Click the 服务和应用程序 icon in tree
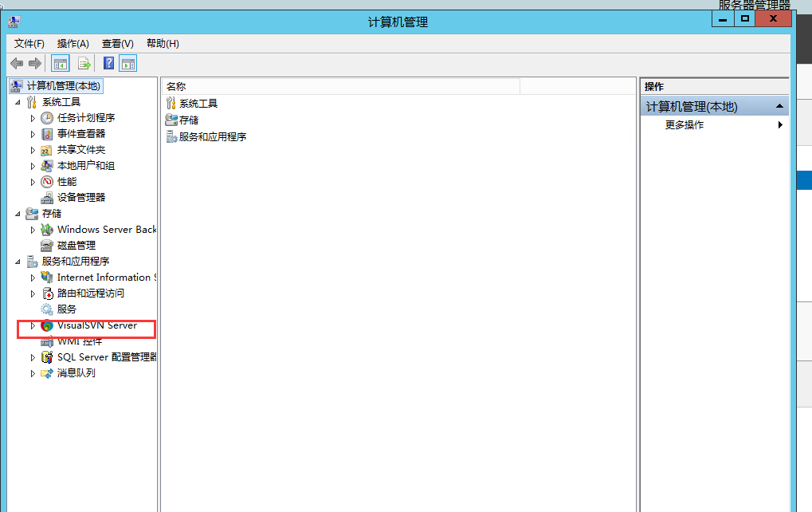The image size is (812, 512). 32,261
